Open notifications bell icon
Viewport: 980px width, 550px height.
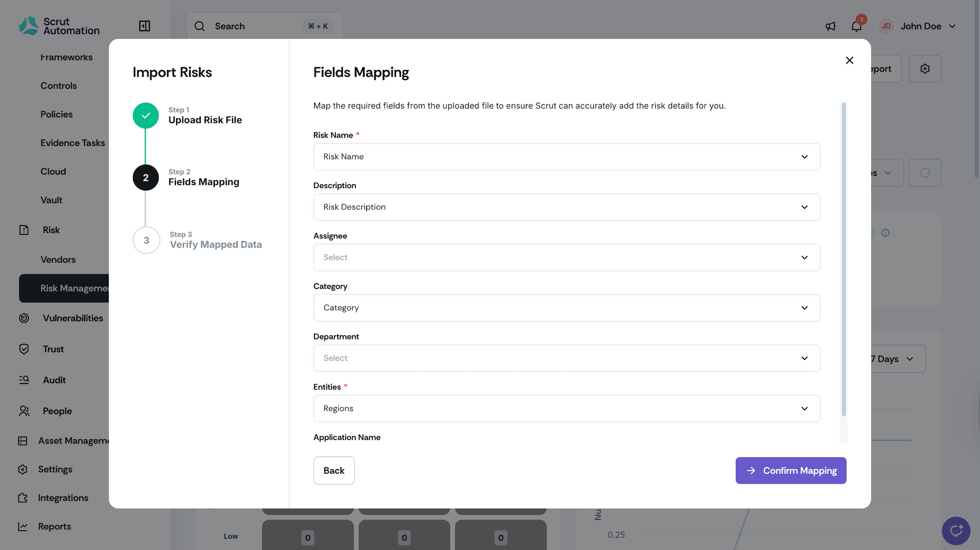coord(856,26)
